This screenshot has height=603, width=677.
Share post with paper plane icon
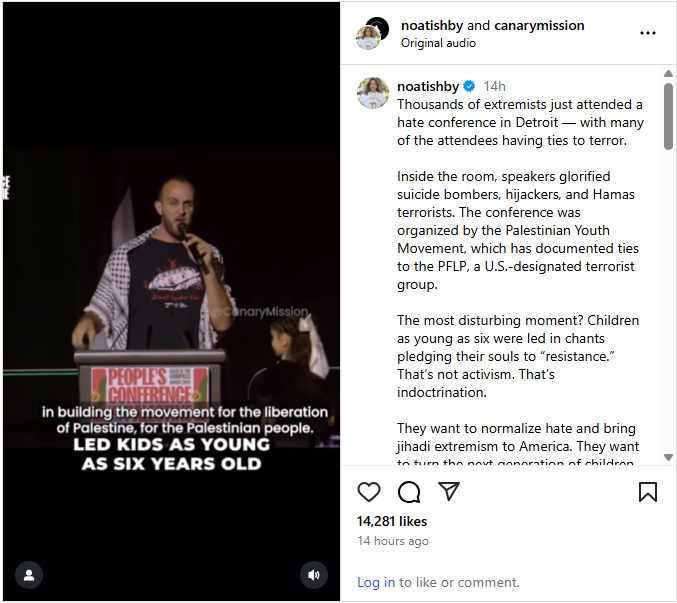point(449,491)
